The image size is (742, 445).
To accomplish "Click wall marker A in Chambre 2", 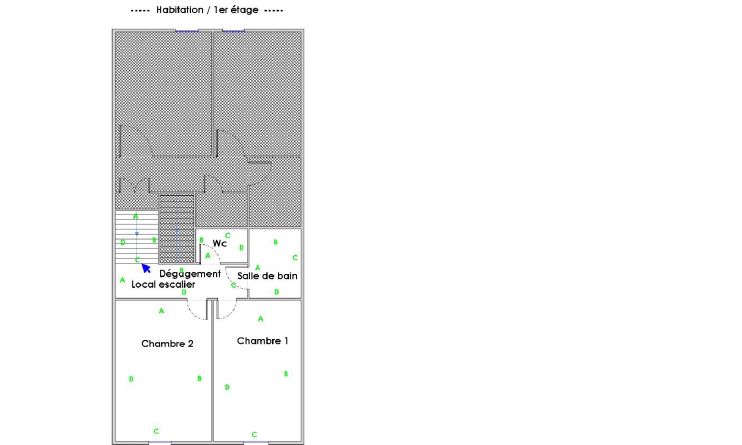I will click(x=161, y=311).
